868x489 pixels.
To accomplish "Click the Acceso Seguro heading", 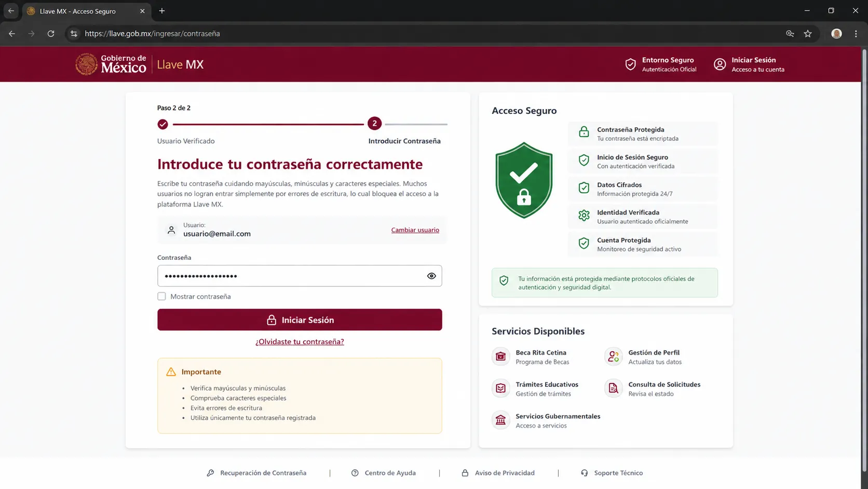I will point(524,111).
